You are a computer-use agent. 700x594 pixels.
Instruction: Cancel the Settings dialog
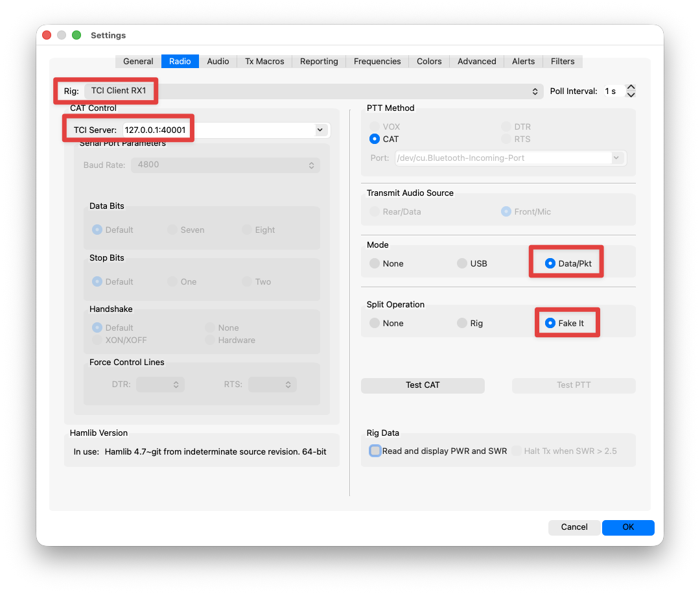[574, 527]
